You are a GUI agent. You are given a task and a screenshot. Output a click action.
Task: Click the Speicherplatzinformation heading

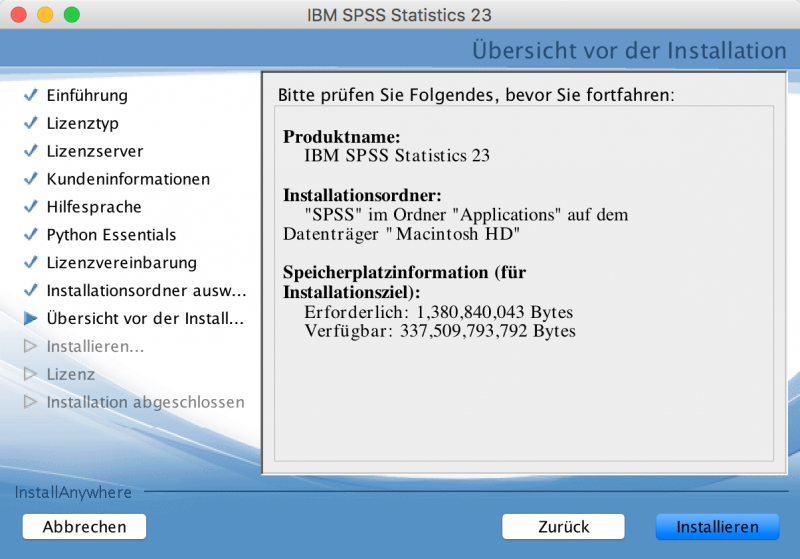[x=405, y=282]
